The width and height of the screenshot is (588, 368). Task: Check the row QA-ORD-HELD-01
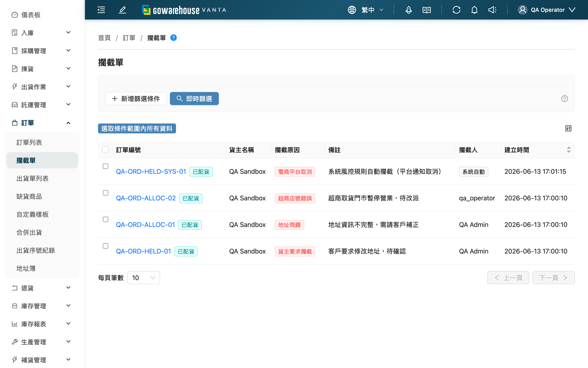(105, 246)
